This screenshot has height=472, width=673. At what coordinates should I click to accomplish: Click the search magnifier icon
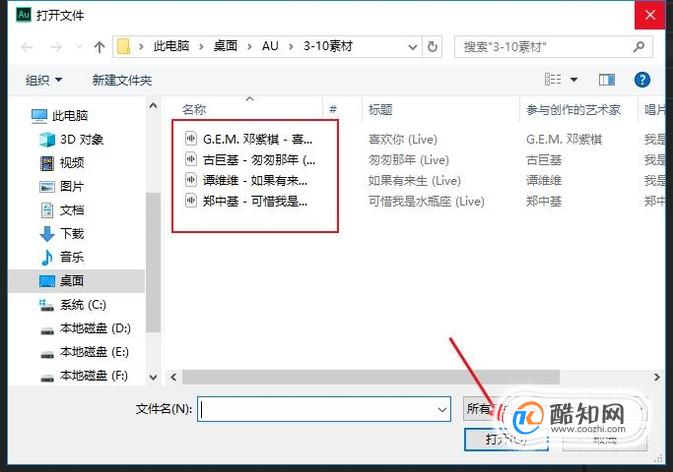point(639,46)
